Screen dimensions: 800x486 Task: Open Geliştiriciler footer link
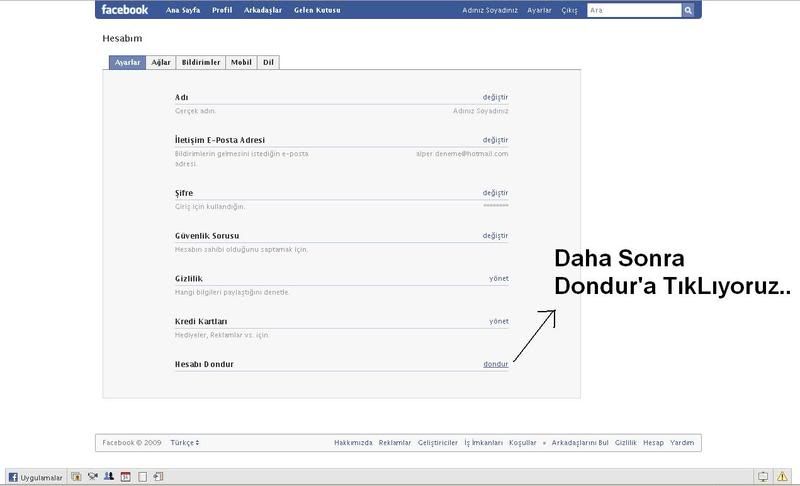coord(438,443)
